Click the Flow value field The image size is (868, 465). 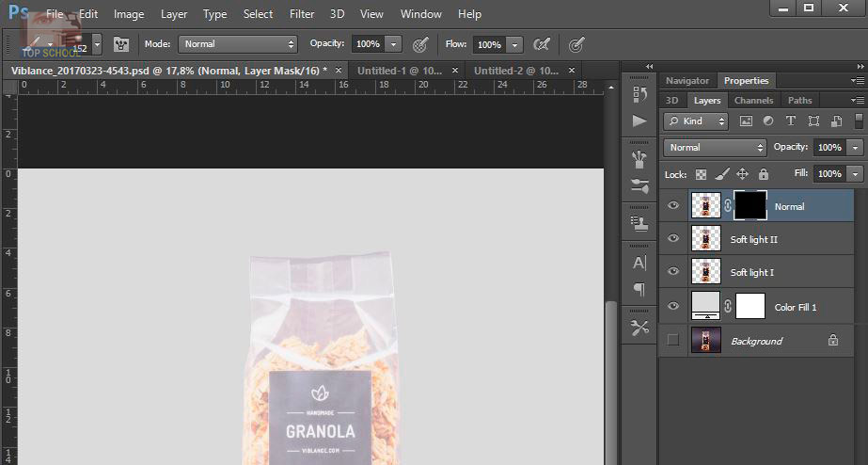[489, 45]
